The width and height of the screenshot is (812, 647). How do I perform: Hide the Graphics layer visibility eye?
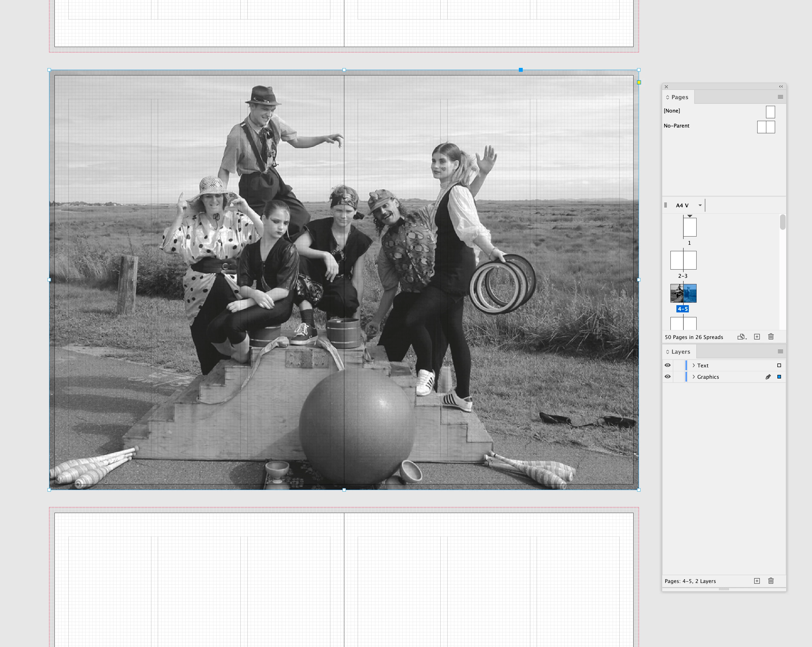[667, 377]
